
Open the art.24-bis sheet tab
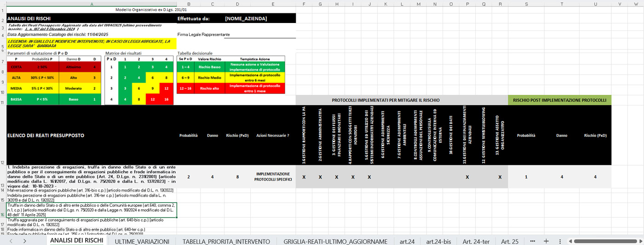point(438,241)
